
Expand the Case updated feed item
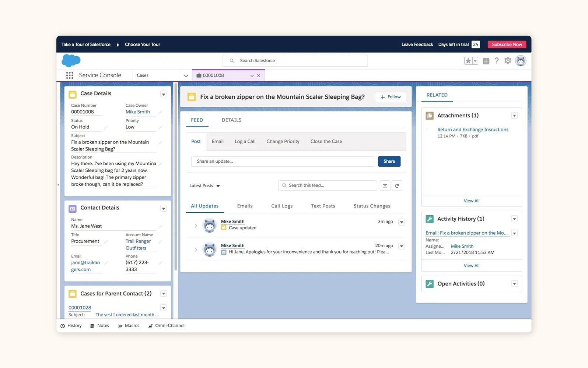click(x=196, y=226)
